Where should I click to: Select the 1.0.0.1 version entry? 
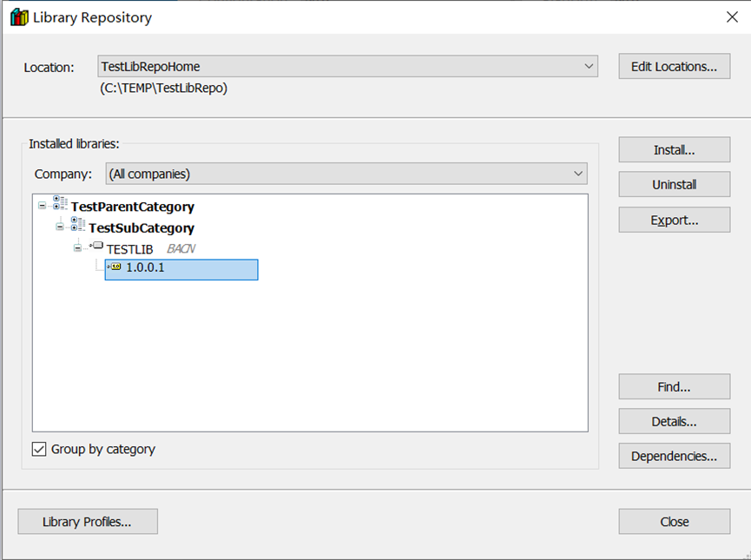pyautogui.click(x=145, y=268)
